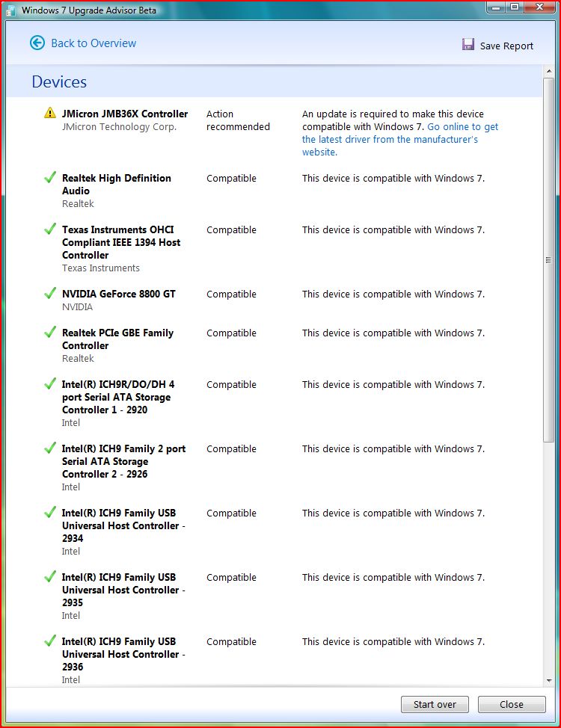Click the checkmark next to NVIDIA GeForce 8800 GT

click(x=49, y=293)
